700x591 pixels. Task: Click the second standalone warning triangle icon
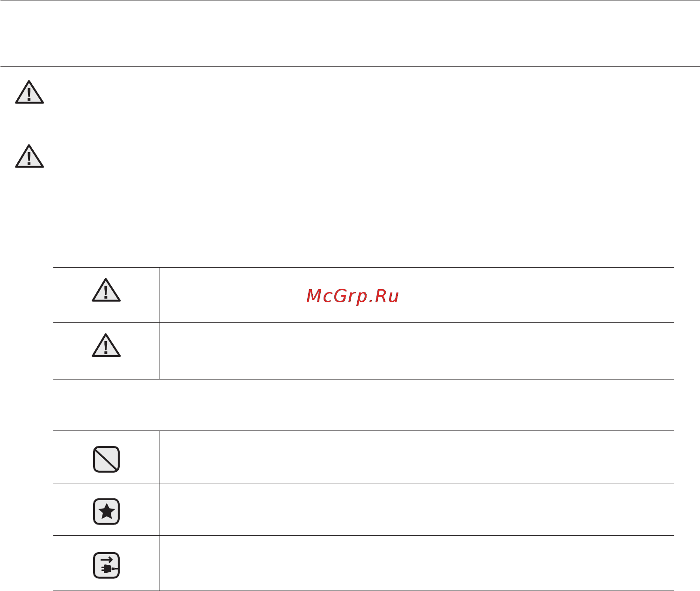pyautogui.click(x=29, y=156)
